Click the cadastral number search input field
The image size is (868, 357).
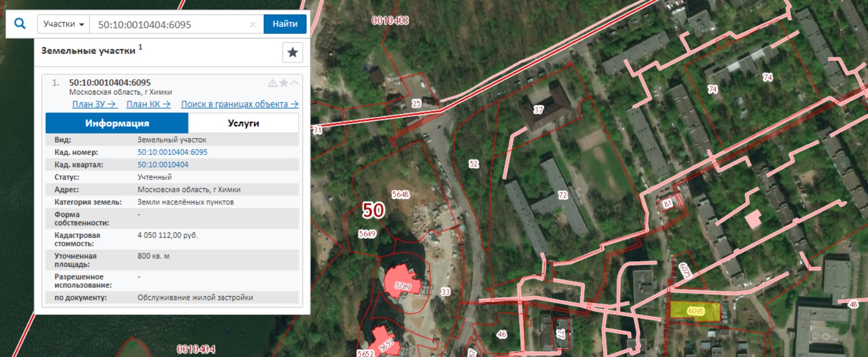(170, 24)
